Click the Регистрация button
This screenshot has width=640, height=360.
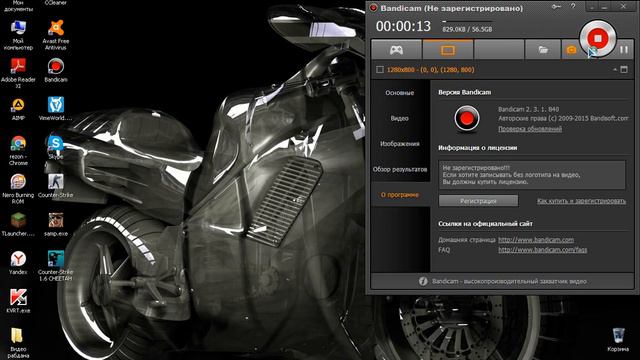click(478, 201)
